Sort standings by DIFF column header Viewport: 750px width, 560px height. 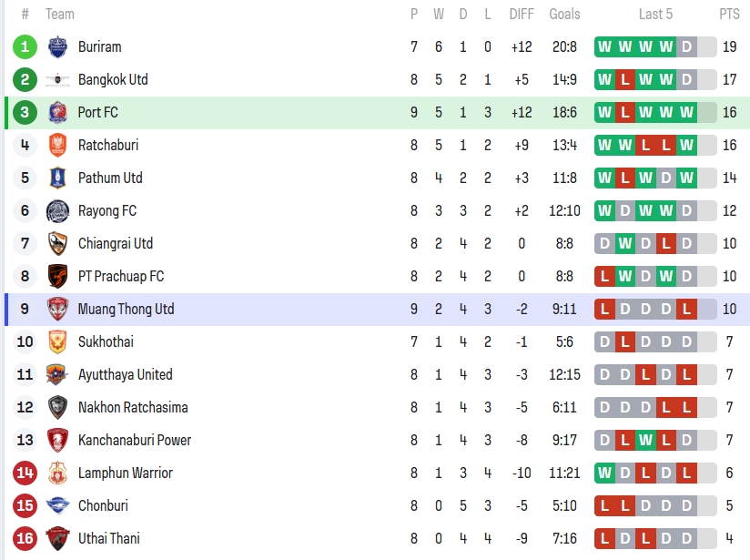tap(522, 14)
